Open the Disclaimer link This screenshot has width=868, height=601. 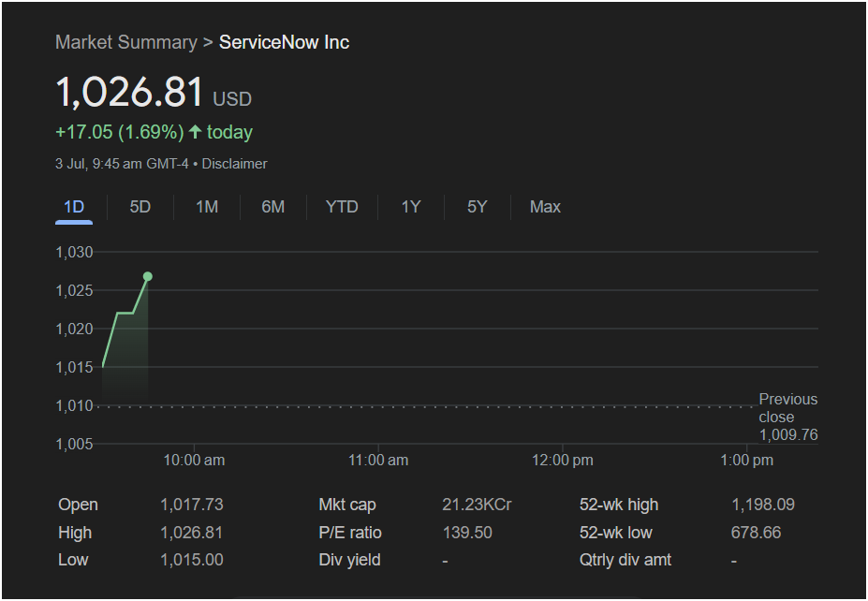coord(234,164)
